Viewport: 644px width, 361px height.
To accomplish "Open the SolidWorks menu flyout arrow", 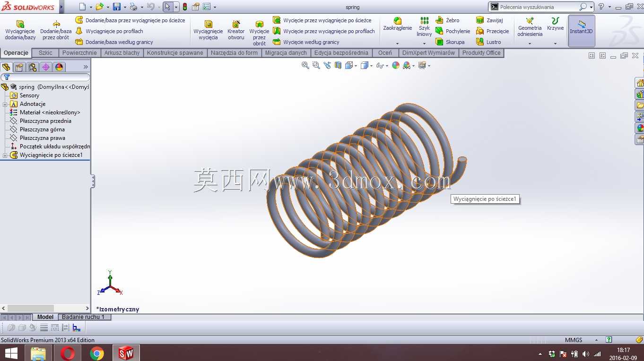I will click(61, 7).
